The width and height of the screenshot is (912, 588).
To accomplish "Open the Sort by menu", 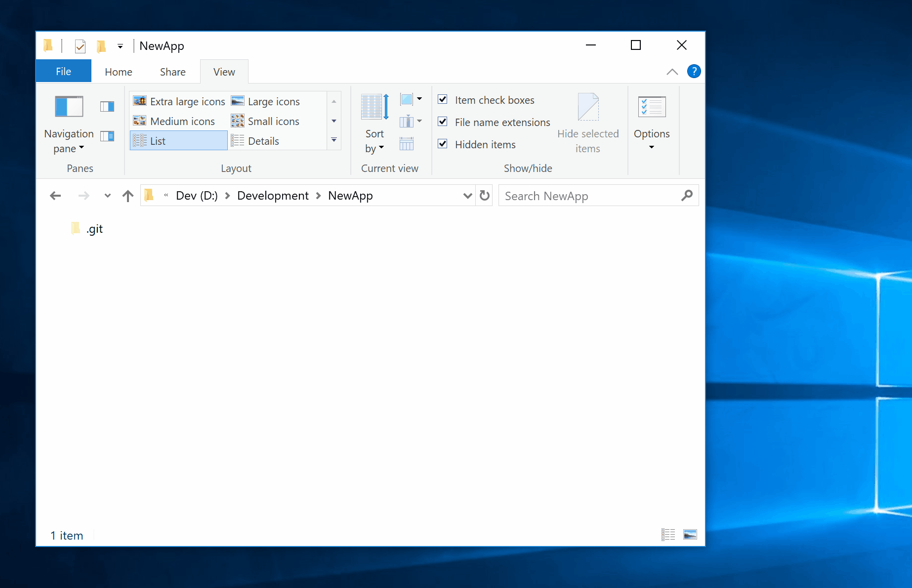I will pyautogui.click(x=374, y=125).
